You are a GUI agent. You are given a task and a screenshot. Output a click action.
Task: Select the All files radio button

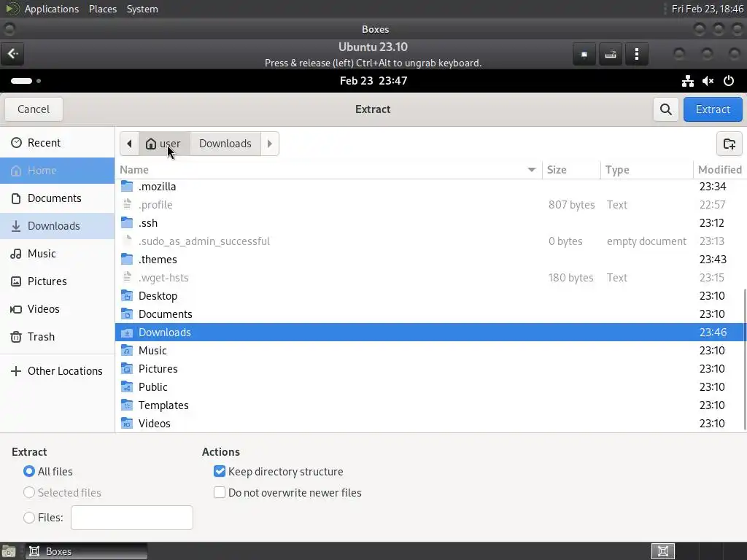[x=29, y=472]
